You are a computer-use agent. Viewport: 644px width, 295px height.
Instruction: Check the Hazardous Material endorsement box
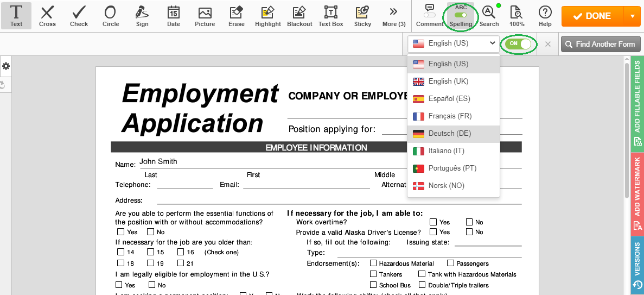pyautogui.click(x=373, y=263)
